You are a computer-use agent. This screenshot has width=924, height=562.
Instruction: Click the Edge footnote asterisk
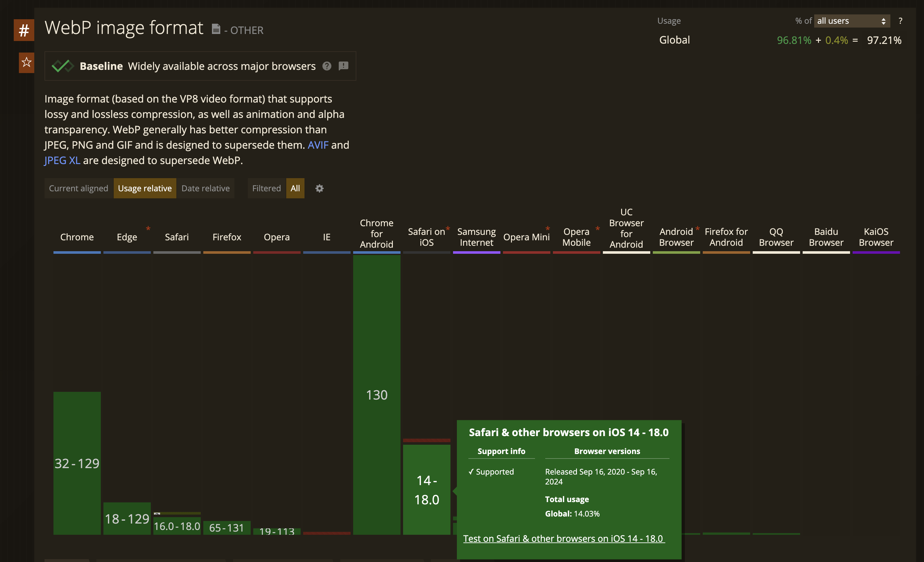(148, 229)
